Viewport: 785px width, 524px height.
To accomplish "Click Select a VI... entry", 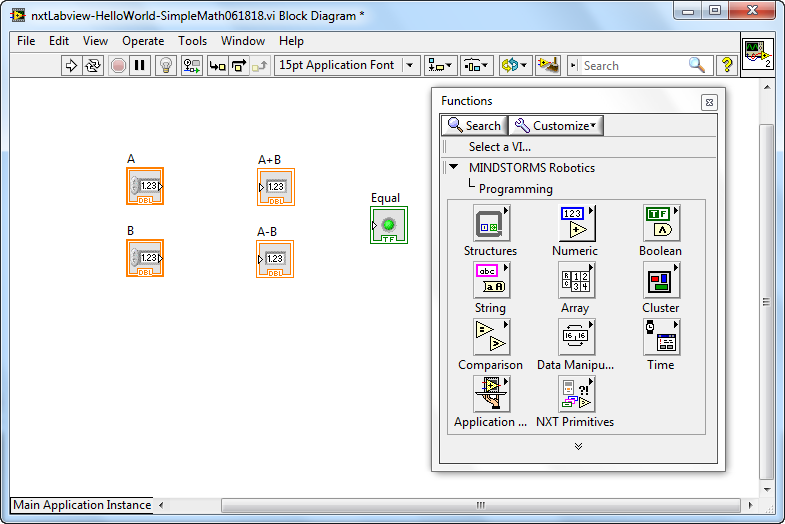I will coord(500,147).
